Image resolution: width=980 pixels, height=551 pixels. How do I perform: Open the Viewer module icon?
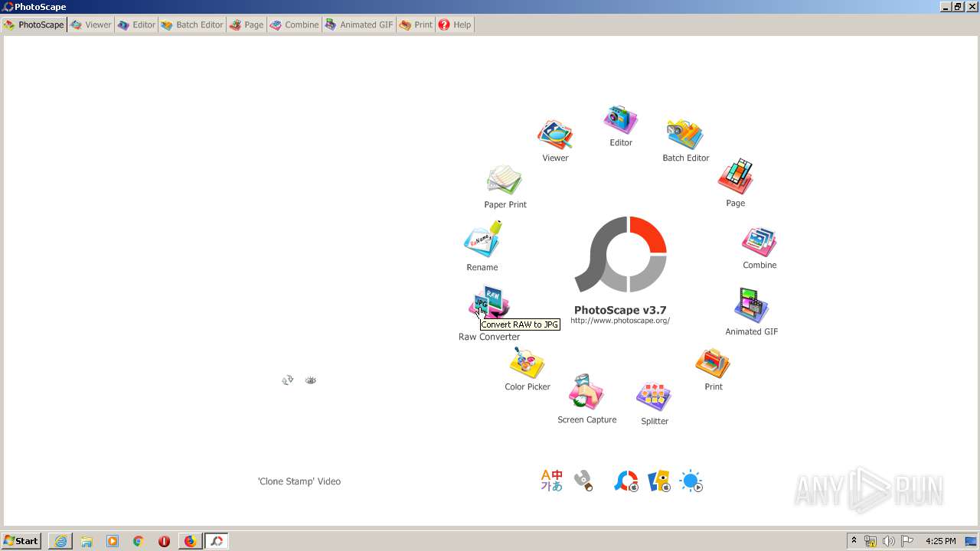tap(555, 135)
